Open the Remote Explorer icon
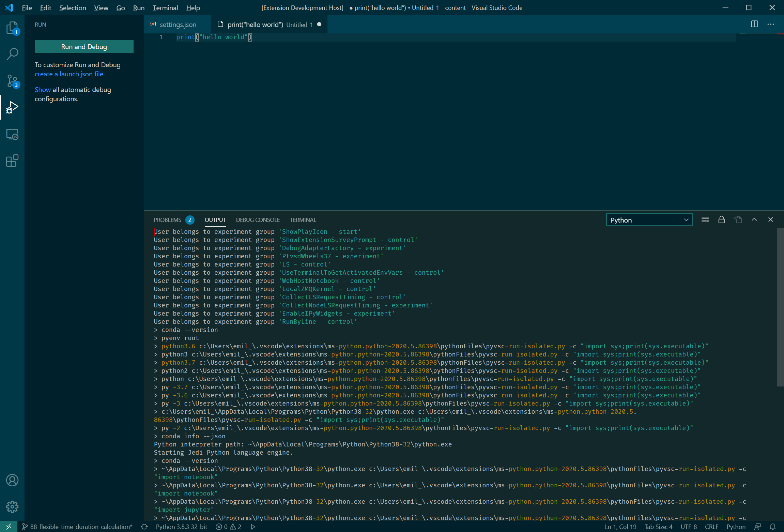This screenshot has height=532, width=784. click(12, 134)
